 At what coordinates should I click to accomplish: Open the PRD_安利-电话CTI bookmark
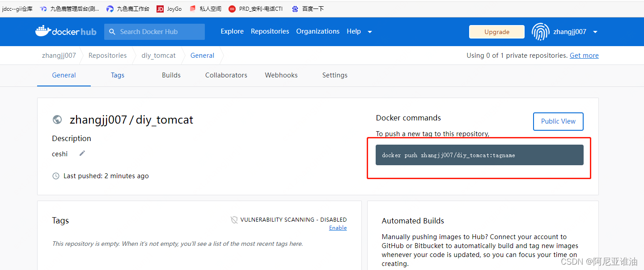256,9
